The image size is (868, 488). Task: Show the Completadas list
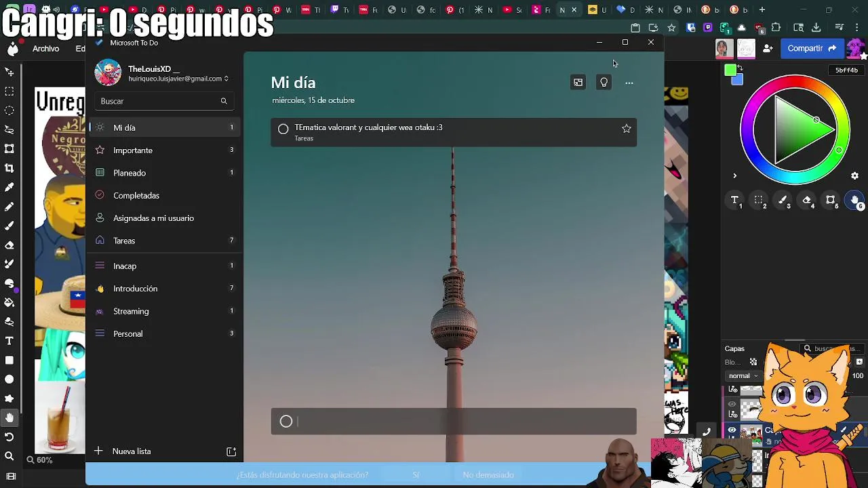pyautogui.click(x=165, y=195)
